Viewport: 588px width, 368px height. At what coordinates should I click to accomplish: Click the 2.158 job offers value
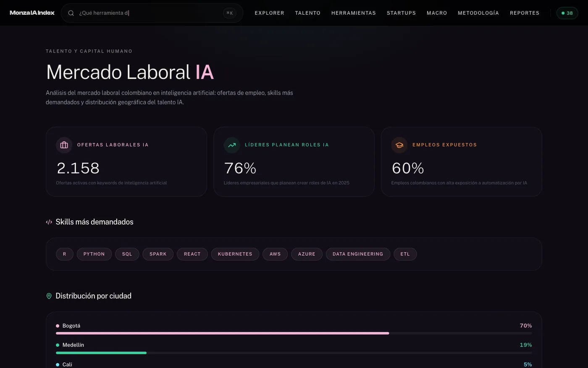(78, 168)
